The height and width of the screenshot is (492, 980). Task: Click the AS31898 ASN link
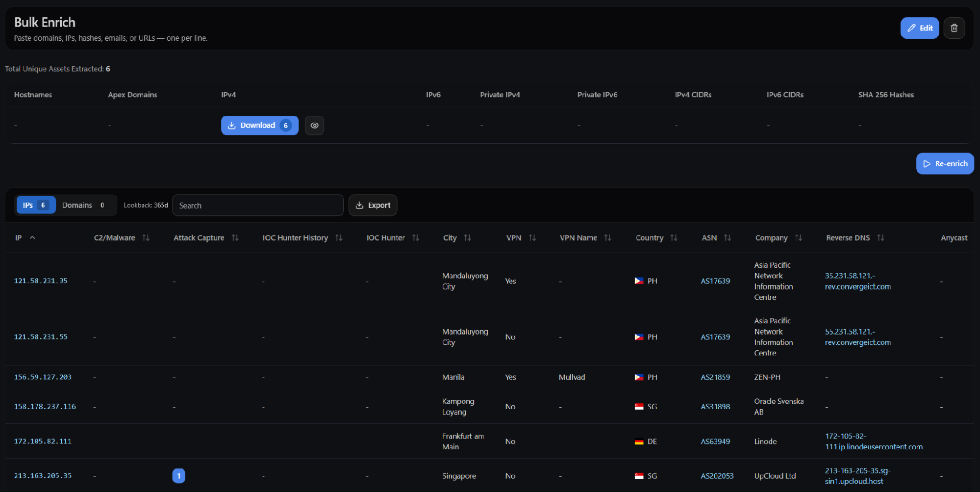click(715, 407)
